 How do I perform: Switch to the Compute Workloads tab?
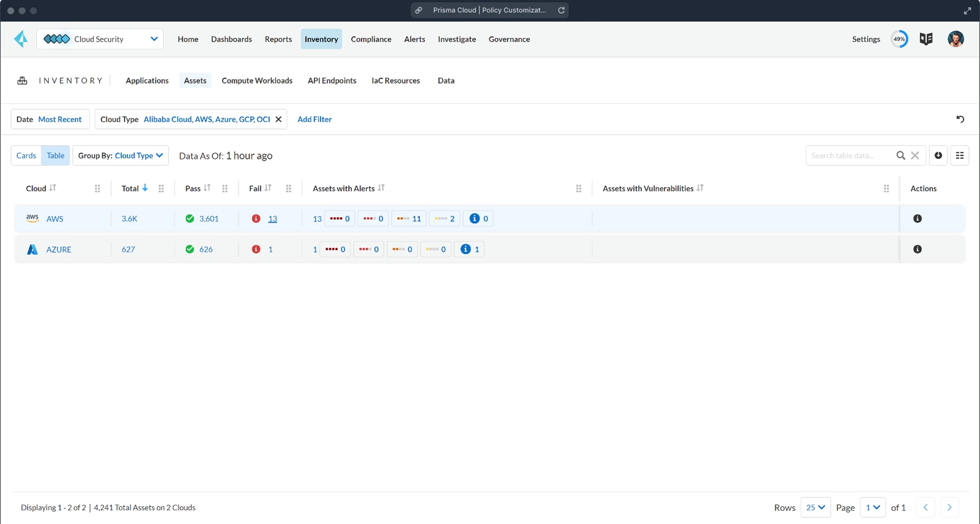(x=257, y=80)
